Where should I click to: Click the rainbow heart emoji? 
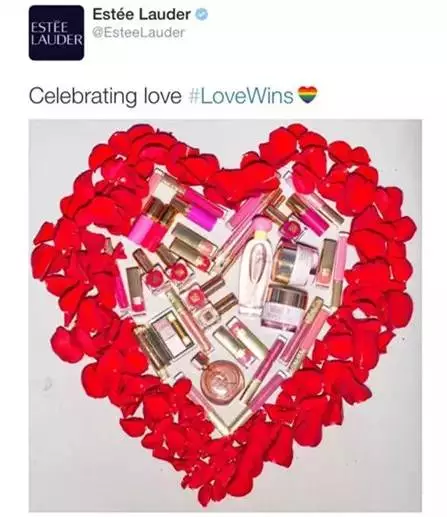click(307, 95)
